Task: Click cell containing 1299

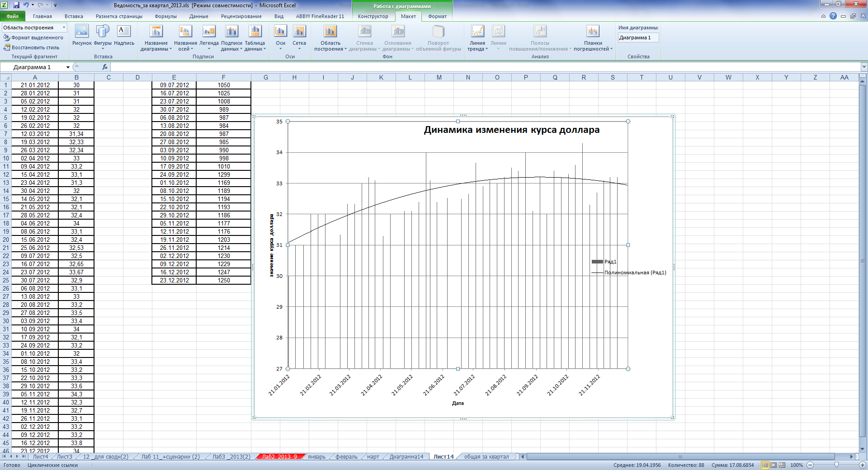Action: point(224,174)
